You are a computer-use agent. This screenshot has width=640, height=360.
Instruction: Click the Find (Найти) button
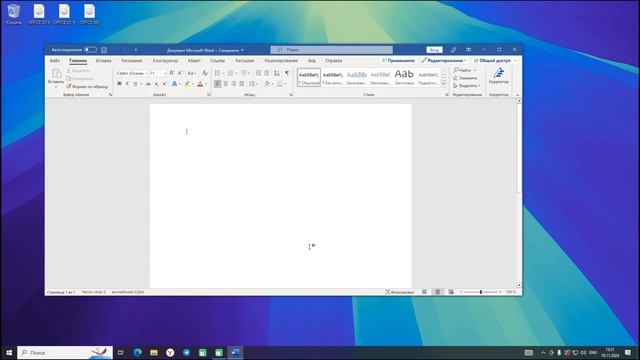(x=463, y=70)
